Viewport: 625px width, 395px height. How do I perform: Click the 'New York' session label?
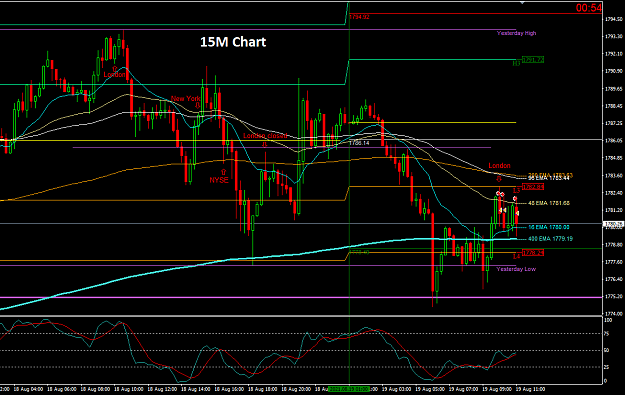[x=186, y=98]
